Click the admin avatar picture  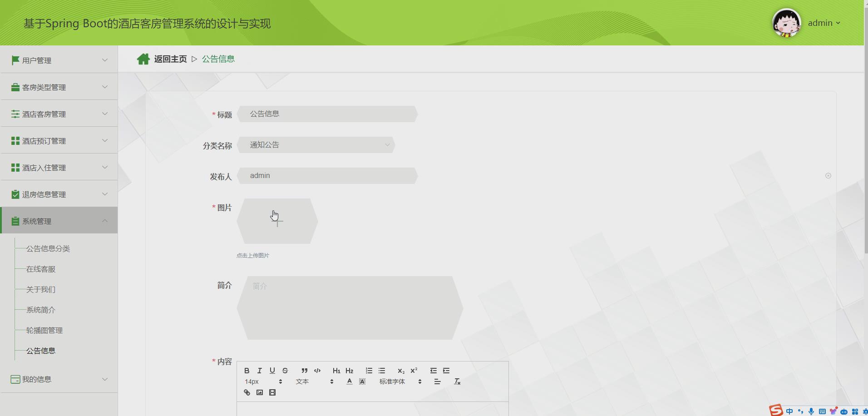(787, 23)
